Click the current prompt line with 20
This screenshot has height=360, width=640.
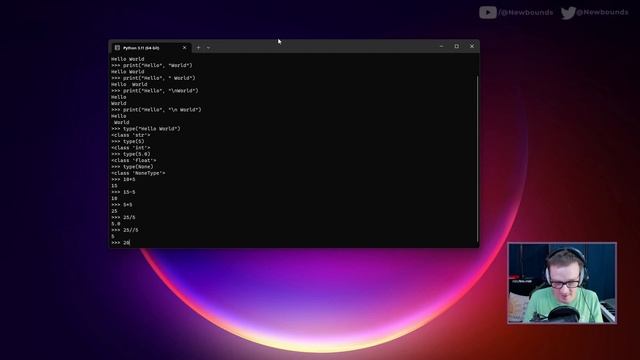(x=120, y=243)
